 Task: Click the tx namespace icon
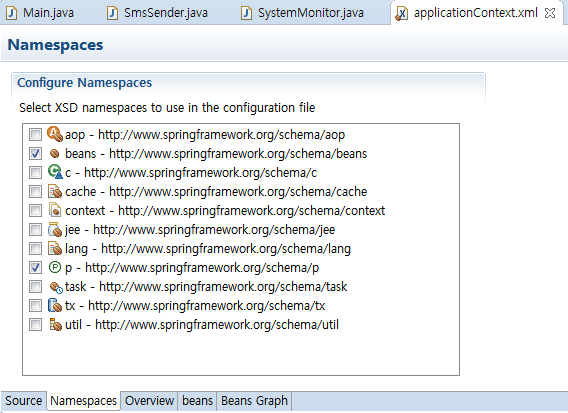click(55, 305)
